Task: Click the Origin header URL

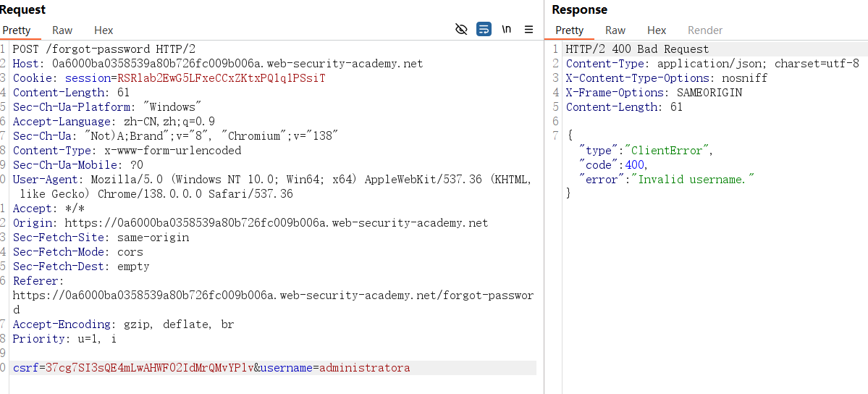Action: coord(277,223)
